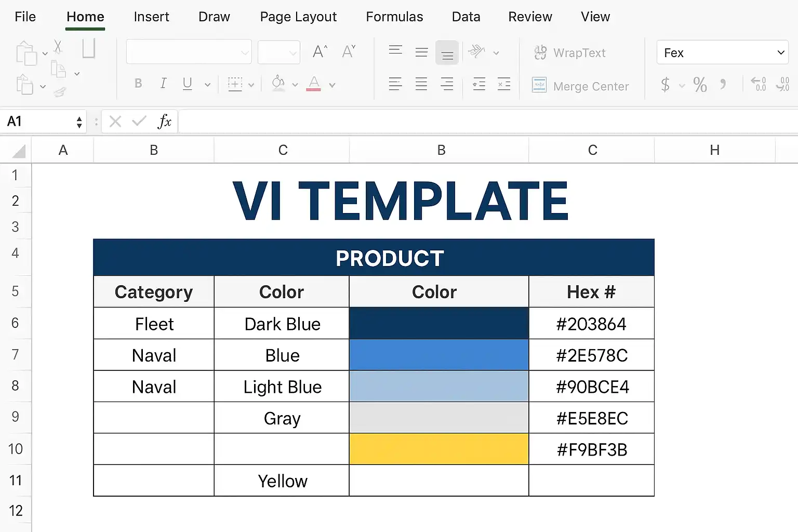Open the Page Layout tab
Image resolution: width=798 pixels, height=532 pixels.
pos(298,17)
